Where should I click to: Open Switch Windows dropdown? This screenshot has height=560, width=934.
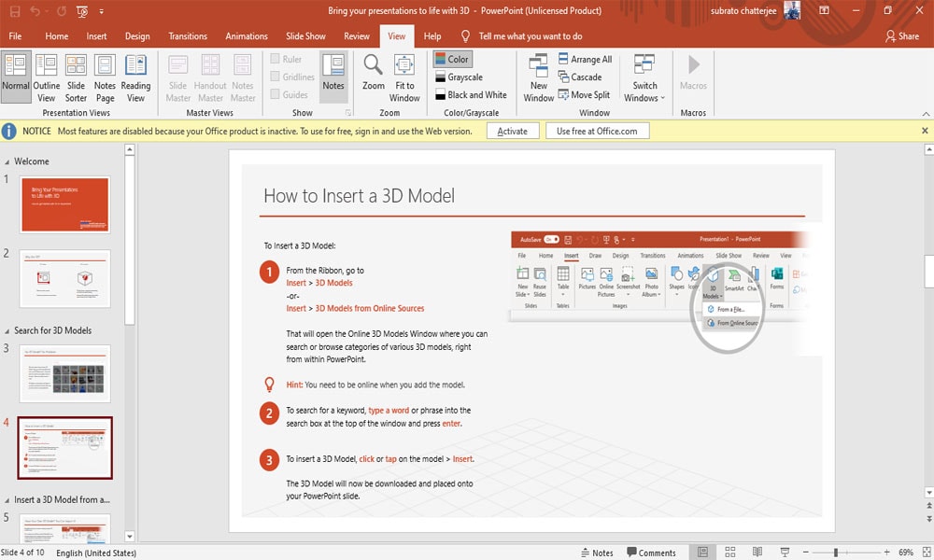[644, 77]
